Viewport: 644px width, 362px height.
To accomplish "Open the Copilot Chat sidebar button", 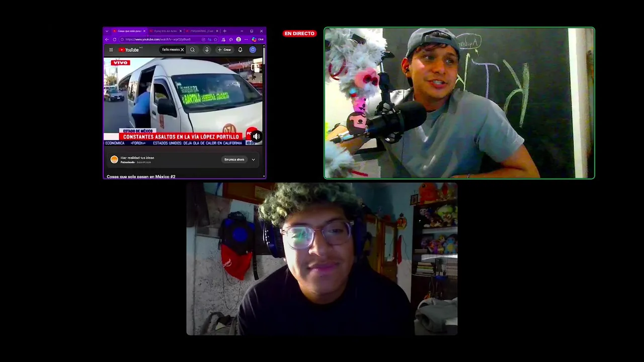I will coord(258,39).
